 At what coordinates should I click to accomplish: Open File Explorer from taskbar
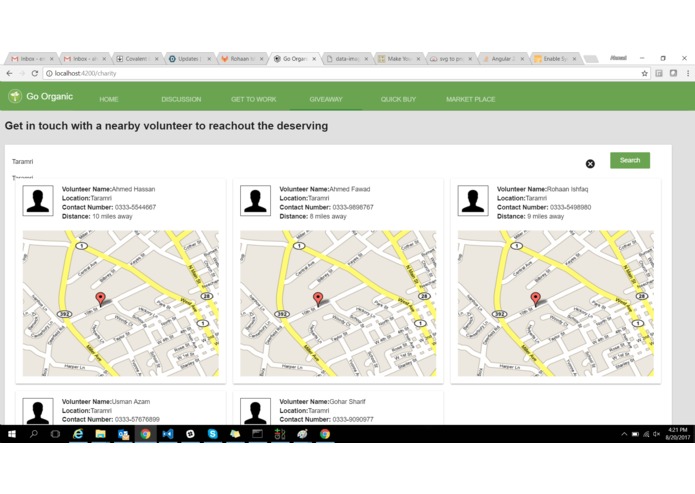101,434
